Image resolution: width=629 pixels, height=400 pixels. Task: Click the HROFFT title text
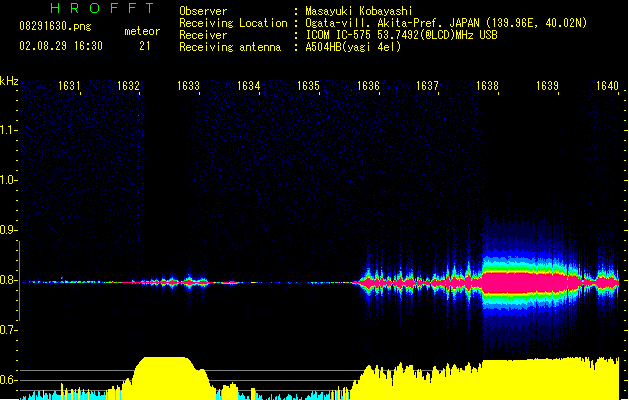point(102,8)
